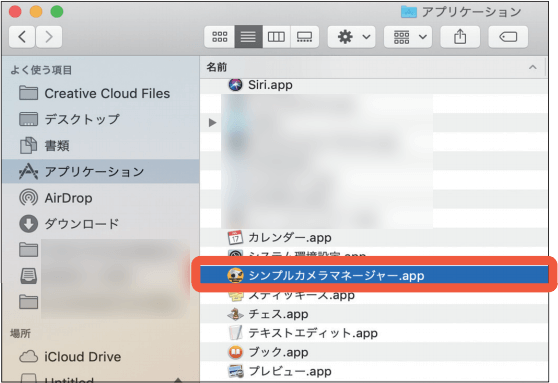This screenshot has width=558, height=383.
Task: Maximize the window with green button
Action: tap(57, 12)
